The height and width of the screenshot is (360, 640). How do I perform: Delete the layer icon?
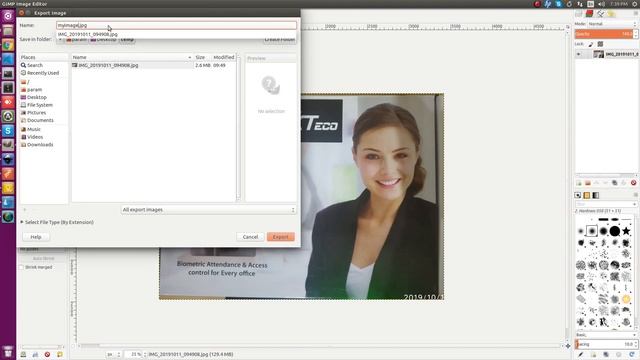click(x=633, y=183)
